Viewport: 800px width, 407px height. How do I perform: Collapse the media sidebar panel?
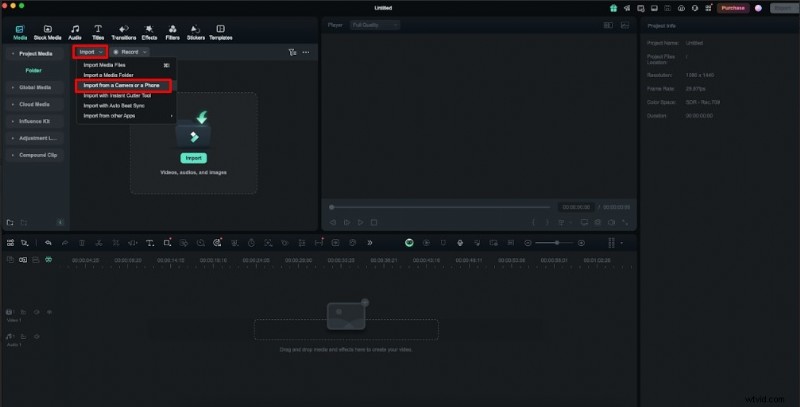point(60,222)
